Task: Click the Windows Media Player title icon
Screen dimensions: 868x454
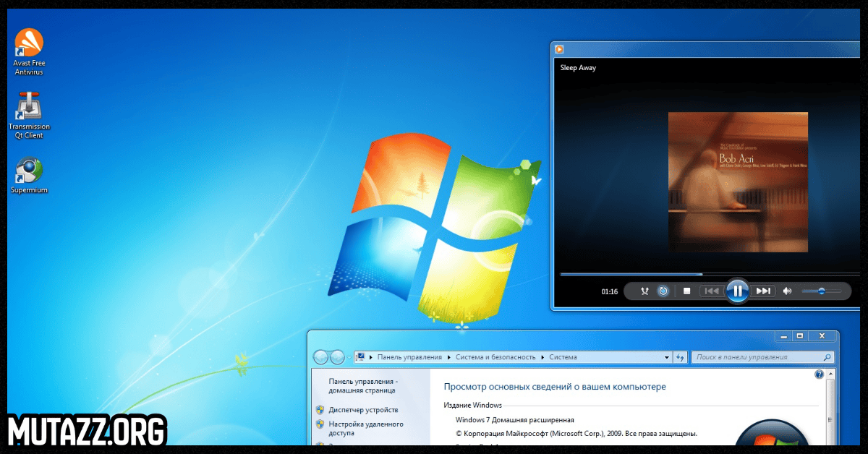Action: [x=559, y=49]
